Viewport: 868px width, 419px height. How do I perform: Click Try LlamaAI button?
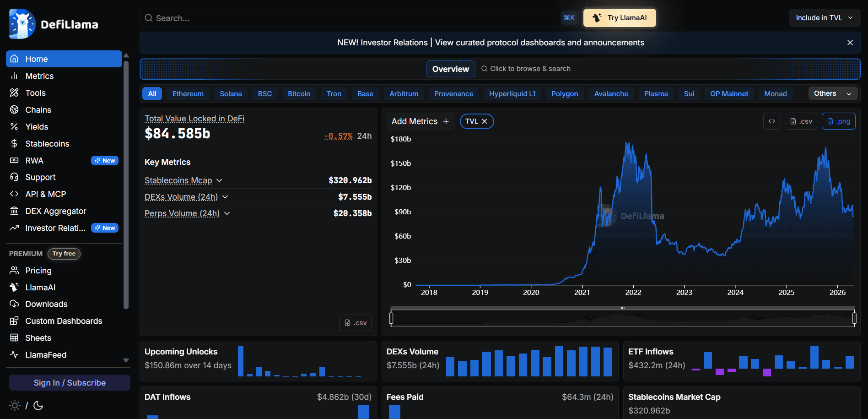pos(620,18)
